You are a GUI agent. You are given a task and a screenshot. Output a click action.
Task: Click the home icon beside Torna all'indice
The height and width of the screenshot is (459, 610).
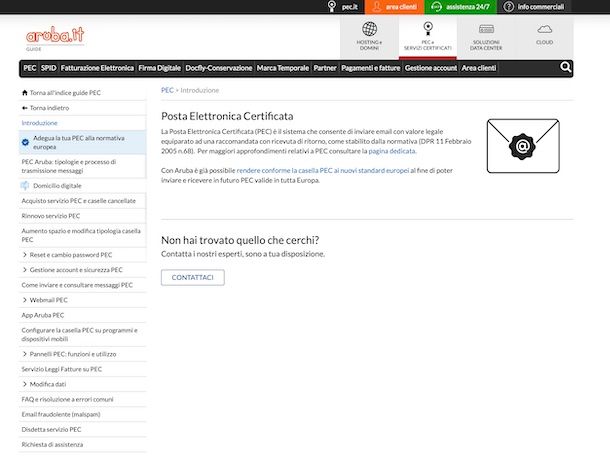click(x=25, y=93)
